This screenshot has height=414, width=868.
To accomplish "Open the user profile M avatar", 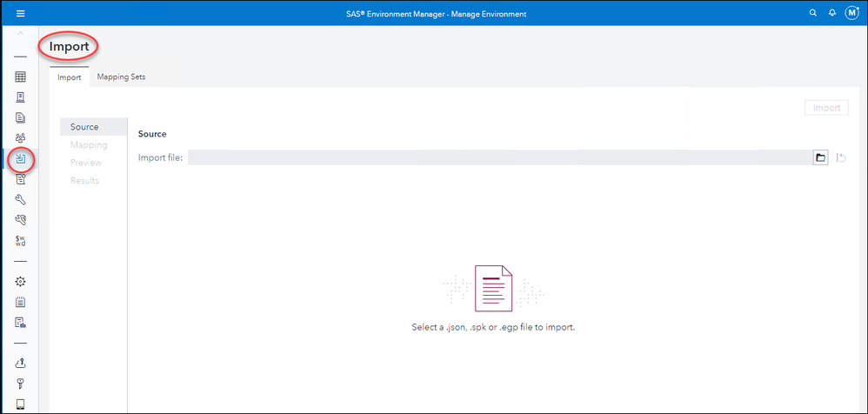I will tap(852, 13).
